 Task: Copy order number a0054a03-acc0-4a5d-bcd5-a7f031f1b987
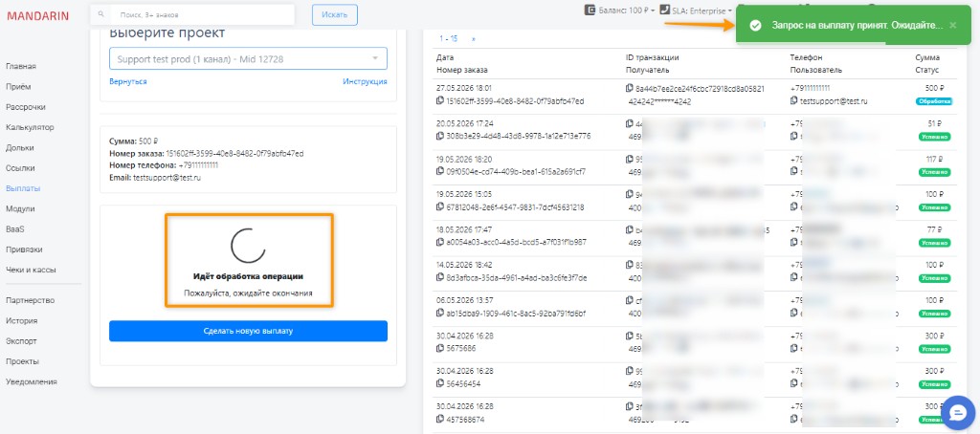[x=440, y=242]
